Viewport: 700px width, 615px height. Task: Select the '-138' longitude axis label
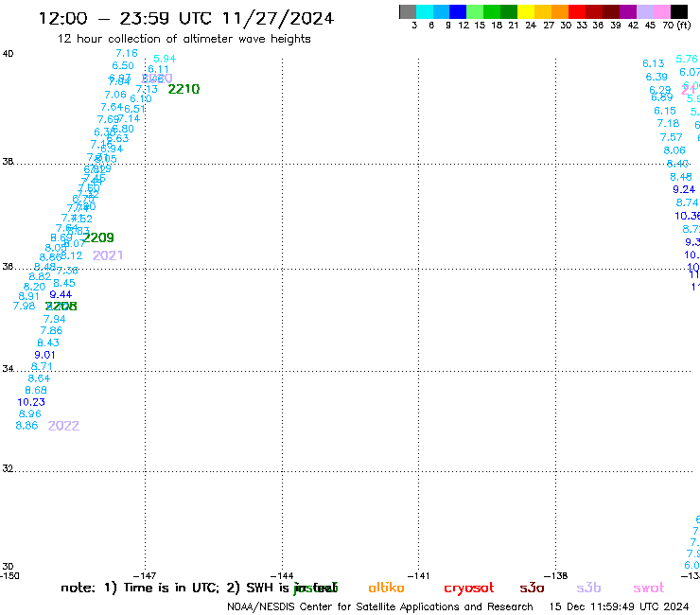point(556,576)
